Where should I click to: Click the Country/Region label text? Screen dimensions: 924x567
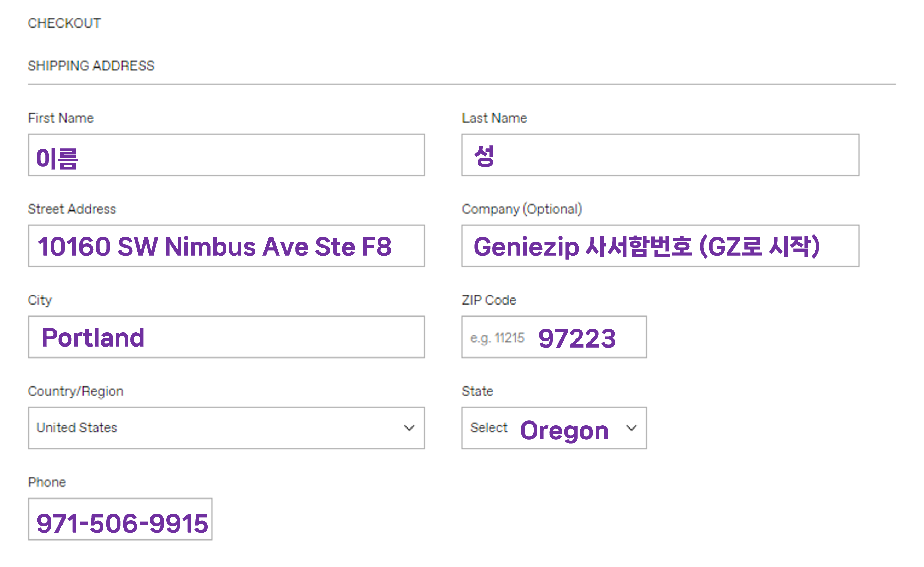(75, 391)
